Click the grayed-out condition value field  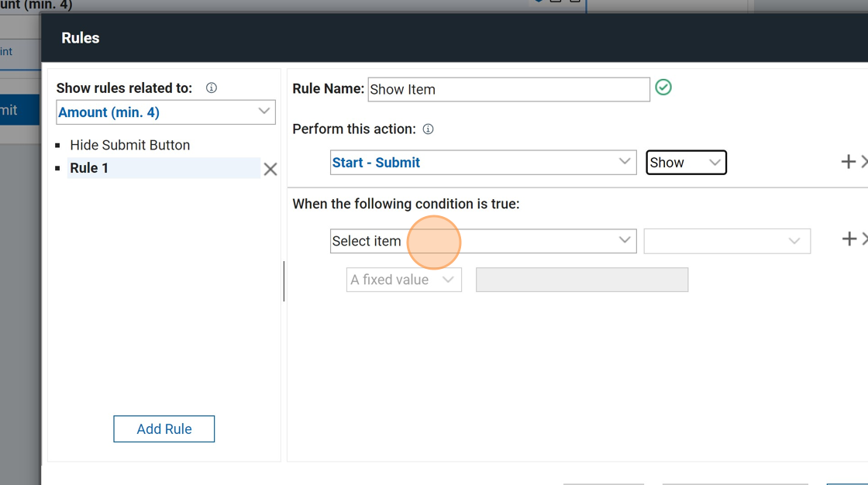(581, 280)
